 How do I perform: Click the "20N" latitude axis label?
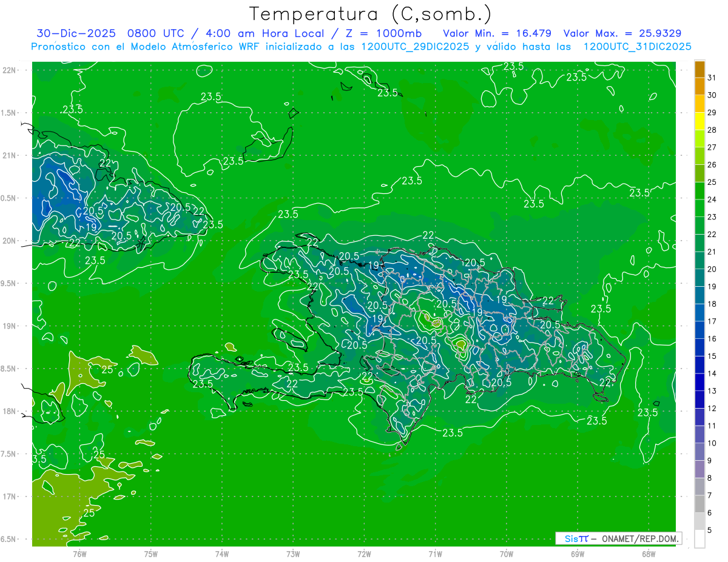(x=10, y=241)
